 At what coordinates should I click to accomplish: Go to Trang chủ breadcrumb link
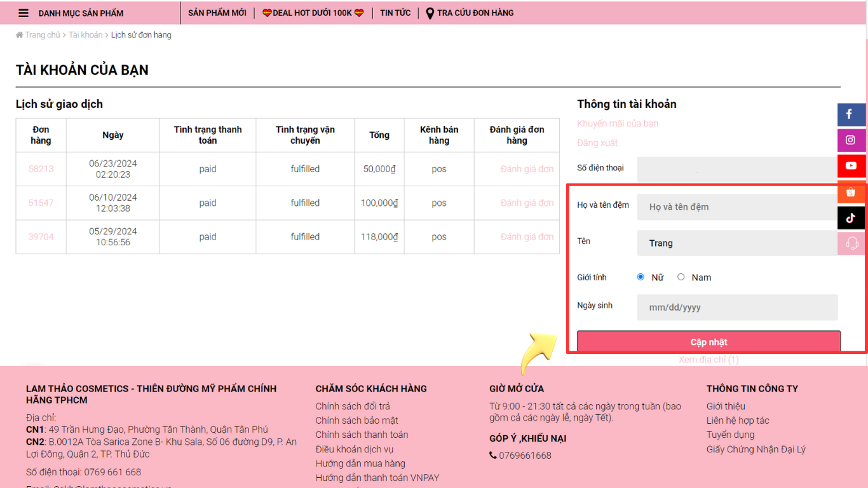coord(43,35)
